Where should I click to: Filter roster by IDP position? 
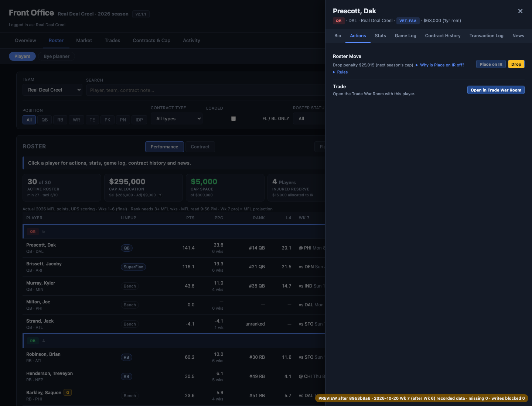click(139, 120)
